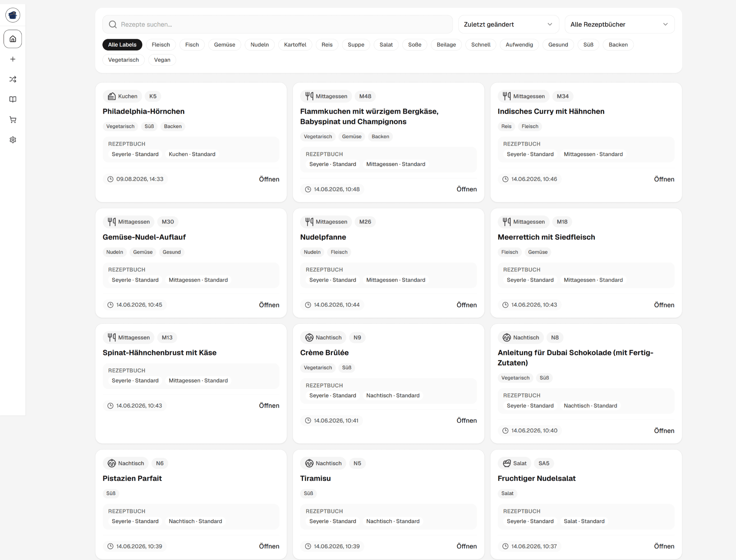Select the Alle Labels filter chip
The height and width of the screenshot is (560, 736).
click(122, 45)
